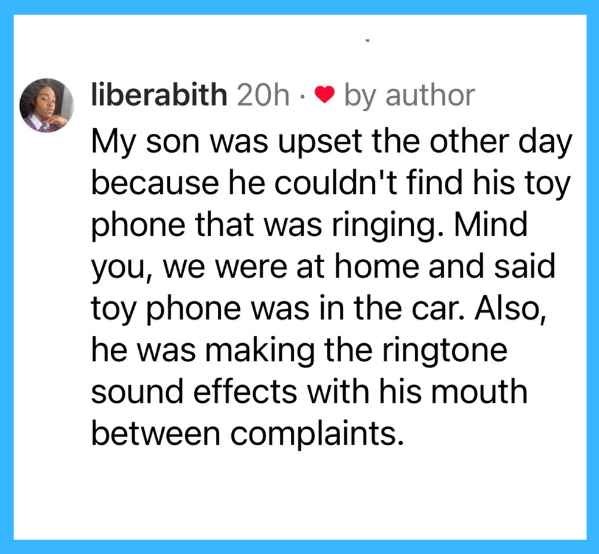Click the red heart icon
Image resolution: width=599 pixels, height=554 pixels.
coord(325,95)
